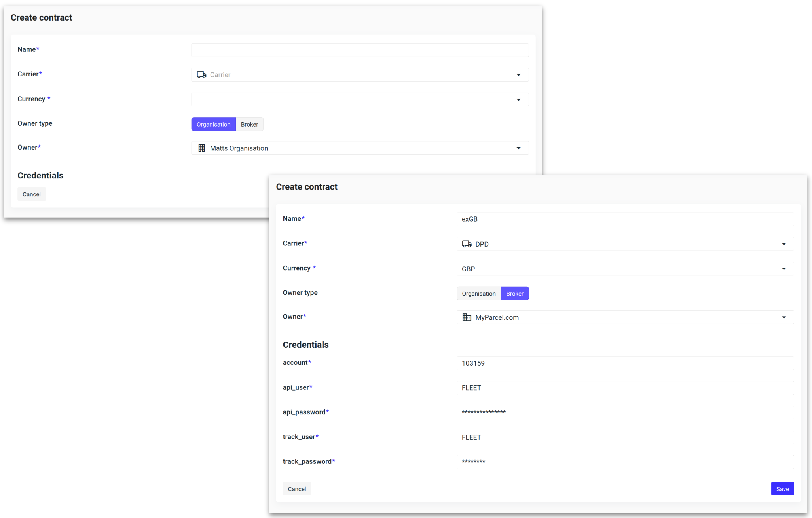Open the empty Carrier dropdown arrow in back form
The height and width of the screenshot is (518, 812).
tap(518, 75)
